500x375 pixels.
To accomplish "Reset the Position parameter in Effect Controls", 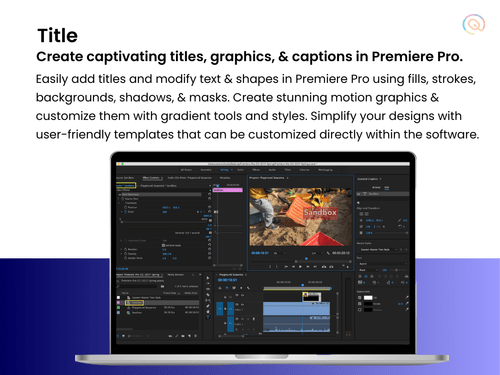I will [210, 207].
